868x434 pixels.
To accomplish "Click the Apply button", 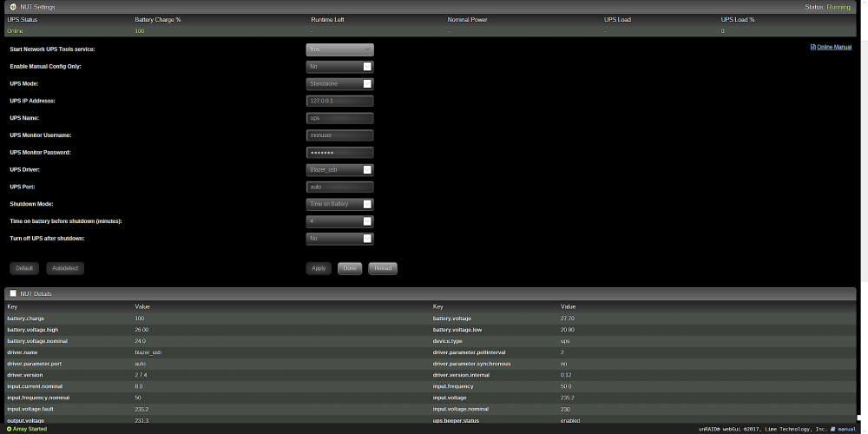I will coord(319,268).
